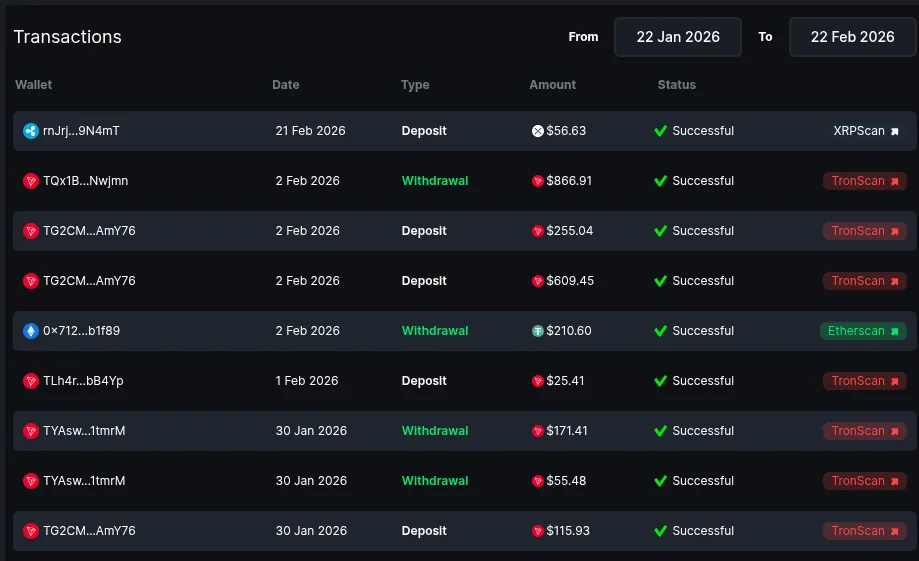Screen dimensions: 919x561
Task: Click the Deposit label in the $56.63 row
Action: pos(424,131)
